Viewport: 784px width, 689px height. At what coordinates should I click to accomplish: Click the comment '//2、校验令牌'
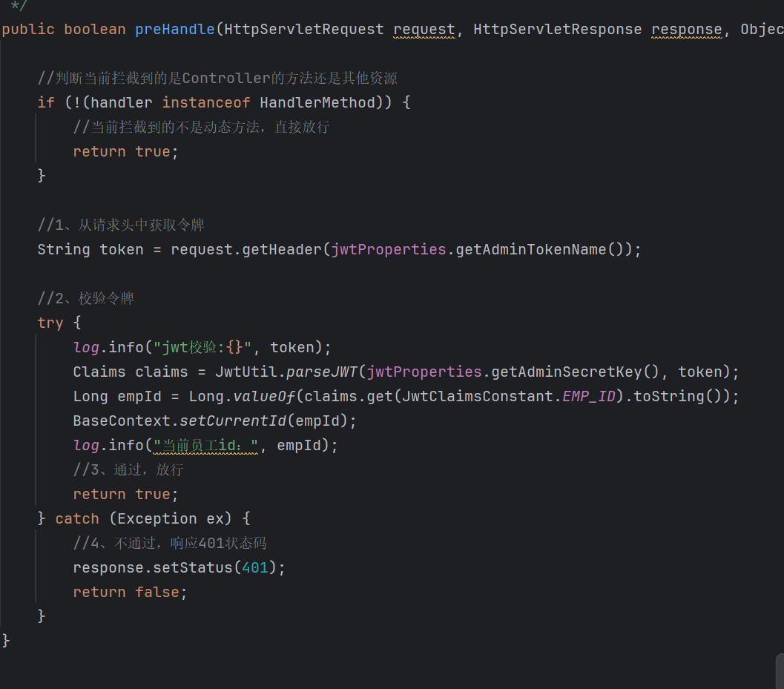pyautogui.click(x=86, y=298)
